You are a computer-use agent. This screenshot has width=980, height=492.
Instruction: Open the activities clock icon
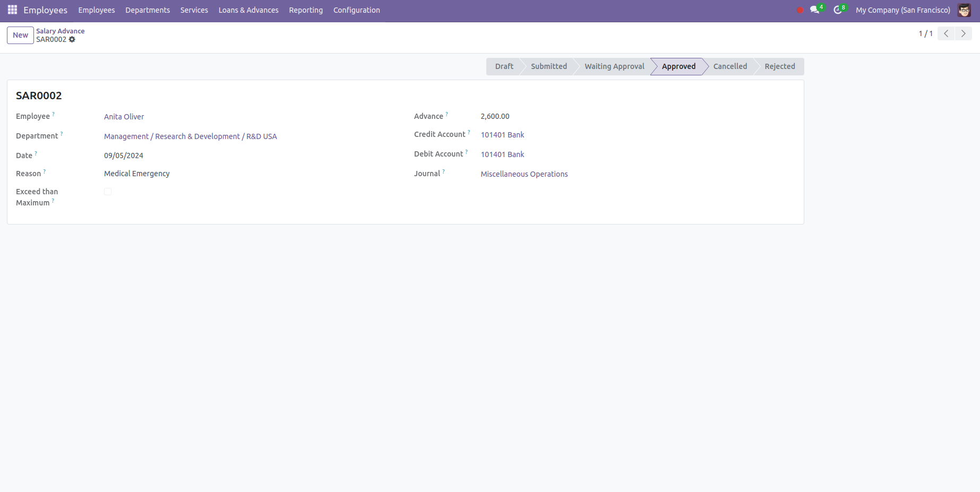point(838,10)
